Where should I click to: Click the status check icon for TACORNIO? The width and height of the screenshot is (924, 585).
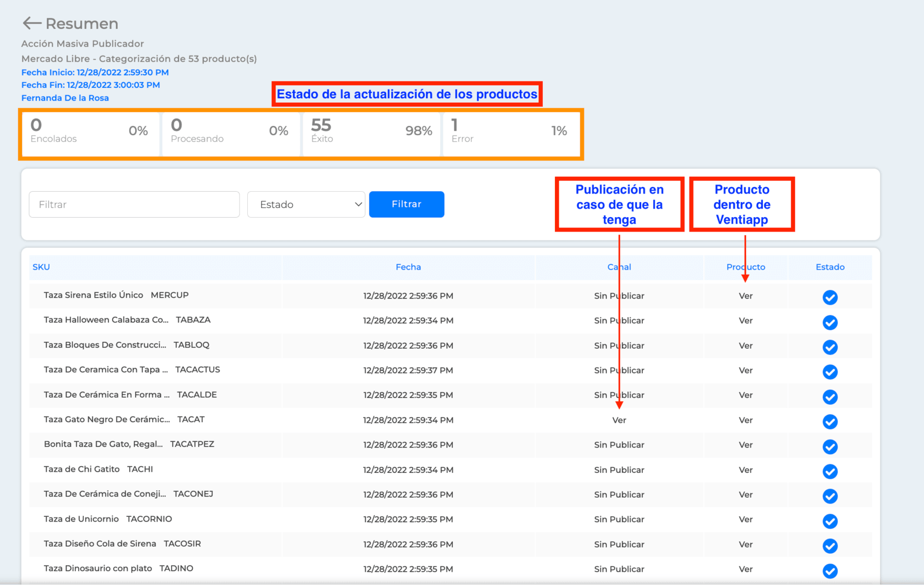pyautogui.click(x=830, y=520)
